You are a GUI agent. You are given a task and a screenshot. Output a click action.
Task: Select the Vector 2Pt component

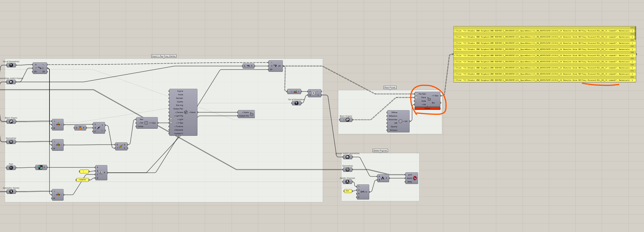99,128
